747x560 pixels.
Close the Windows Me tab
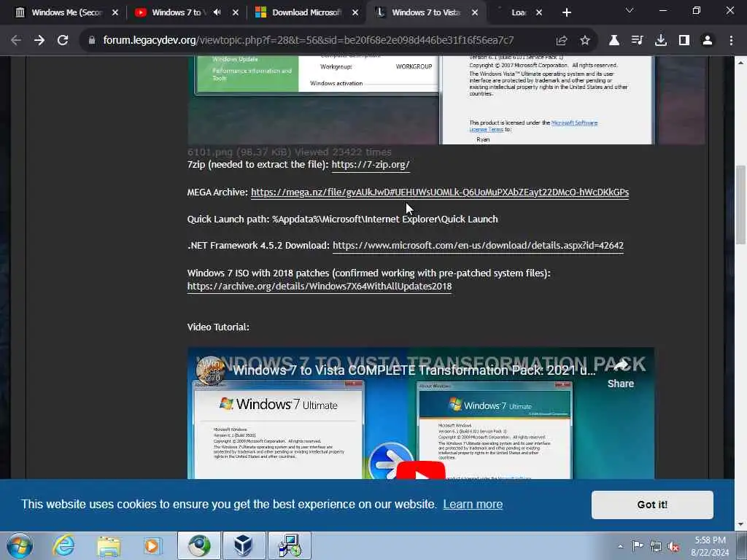[x=115, y=12]
